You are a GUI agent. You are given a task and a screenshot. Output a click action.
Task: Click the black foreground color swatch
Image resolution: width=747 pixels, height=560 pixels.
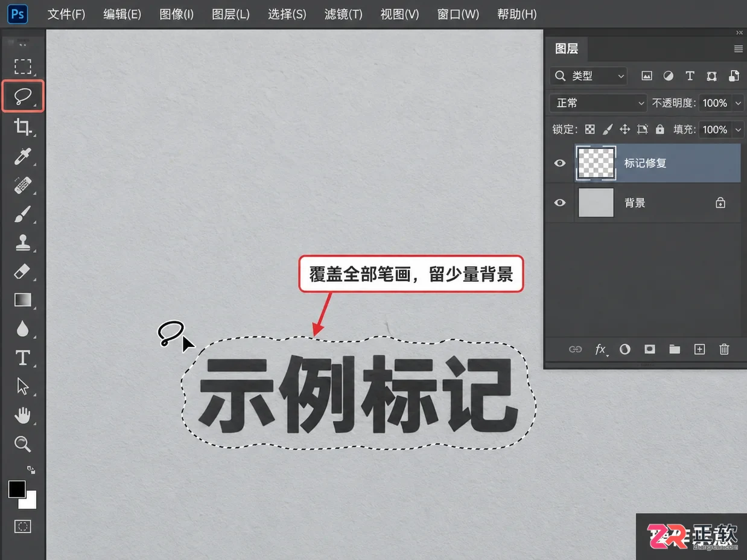point(16,489)
